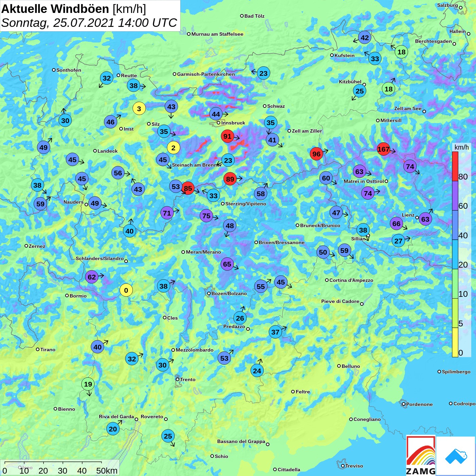Screen dimensions: 476x476
Task: Click the 'Riva del Garda' label
Action: pyautogui.click(x=116, y=417)
